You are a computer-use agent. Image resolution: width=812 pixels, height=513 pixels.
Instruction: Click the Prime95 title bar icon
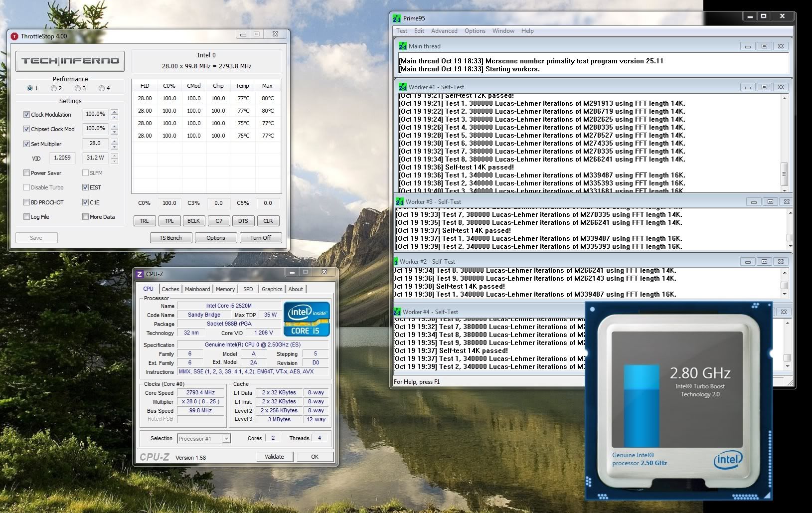397,18
